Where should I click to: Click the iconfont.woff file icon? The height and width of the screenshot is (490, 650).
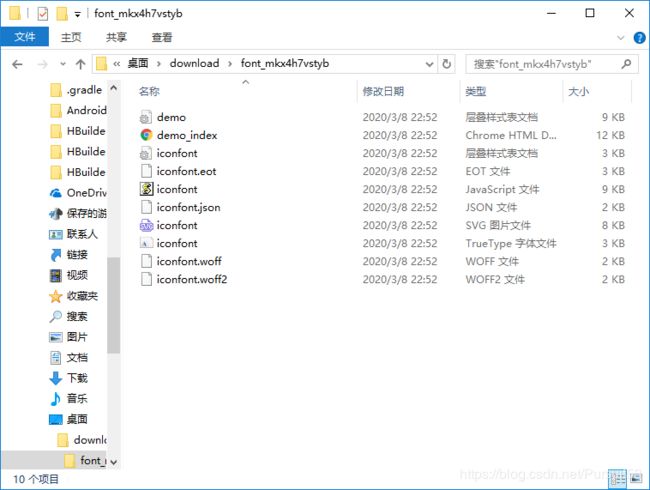[146, 261]
